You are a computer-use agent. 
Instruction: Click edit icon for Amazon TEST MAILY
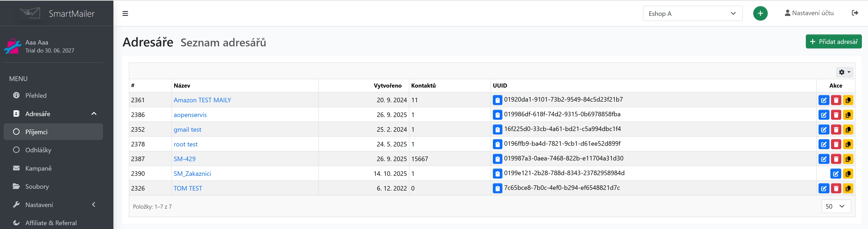[x=824, y=100]
